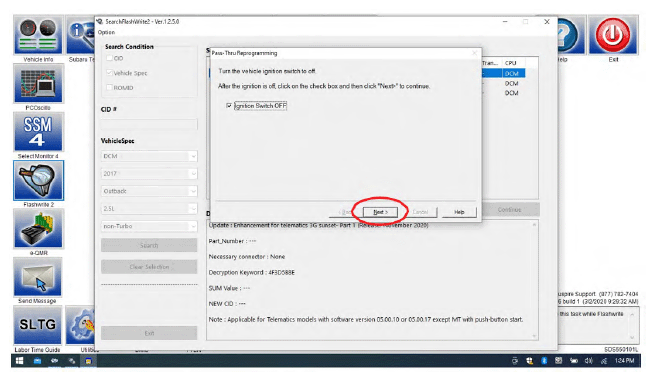Click the CID # input field
This screenshot has width=655, height=381.
(149, 124)
